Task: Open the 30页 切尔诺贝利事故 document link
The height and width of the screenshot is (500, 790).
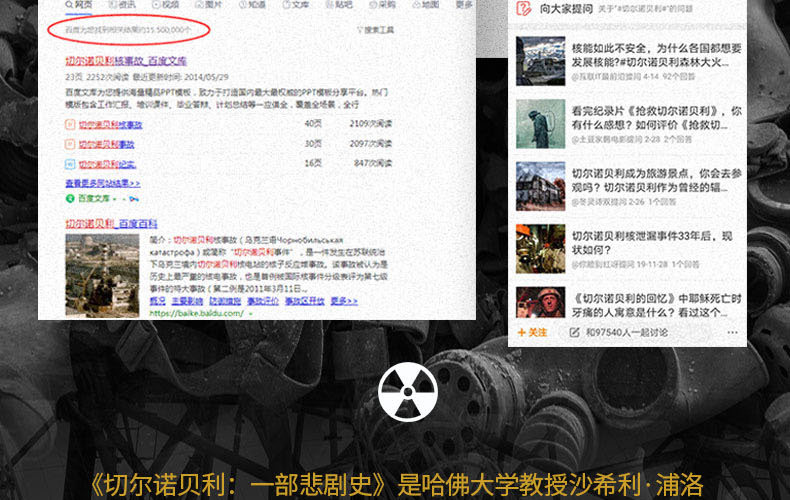Action: pyautogui.click(x=106, y=144)
